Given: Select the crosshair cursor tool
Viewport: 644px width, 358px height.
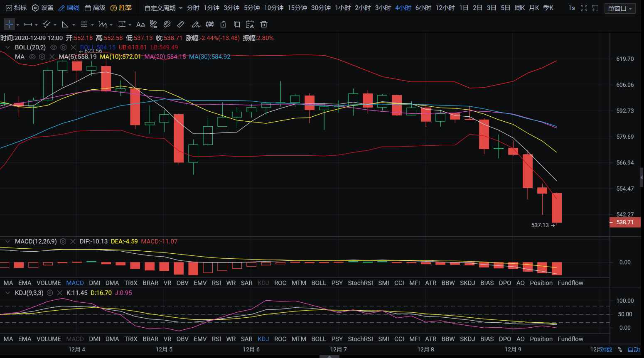Looking at the screenshot, I should 9,25.
